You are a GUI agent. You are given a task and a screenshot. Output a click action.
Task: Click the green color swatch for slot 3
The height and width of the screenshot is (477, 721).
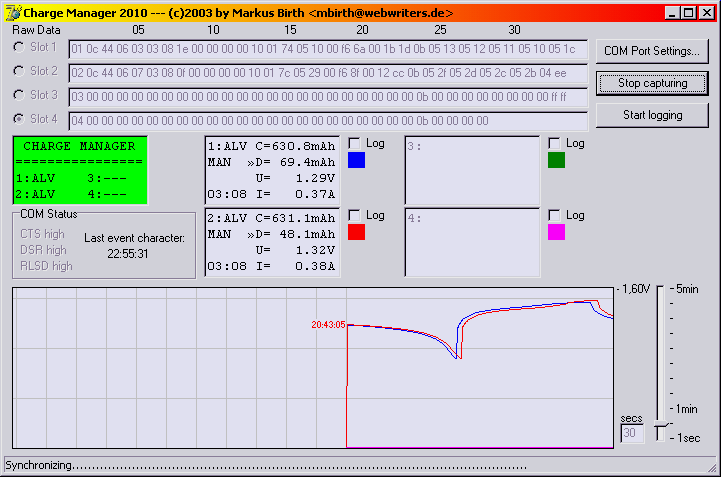point(557,160)
